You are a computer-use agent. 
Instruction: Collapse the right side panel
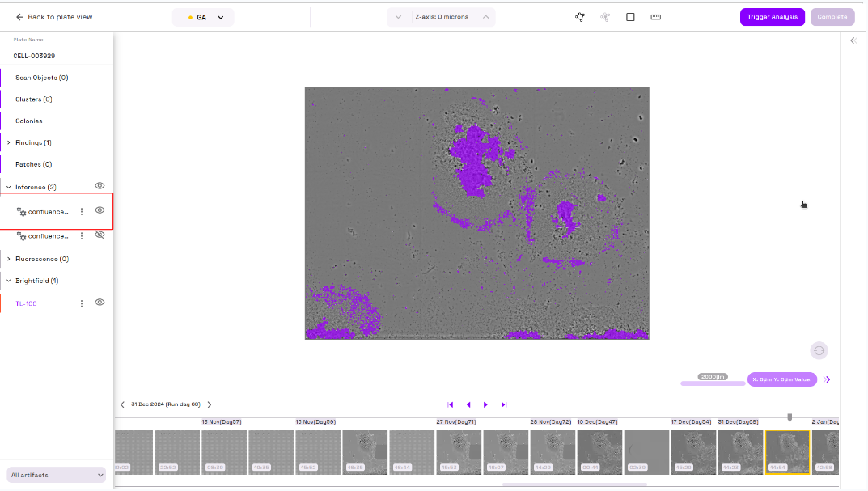tap(853, 40)
